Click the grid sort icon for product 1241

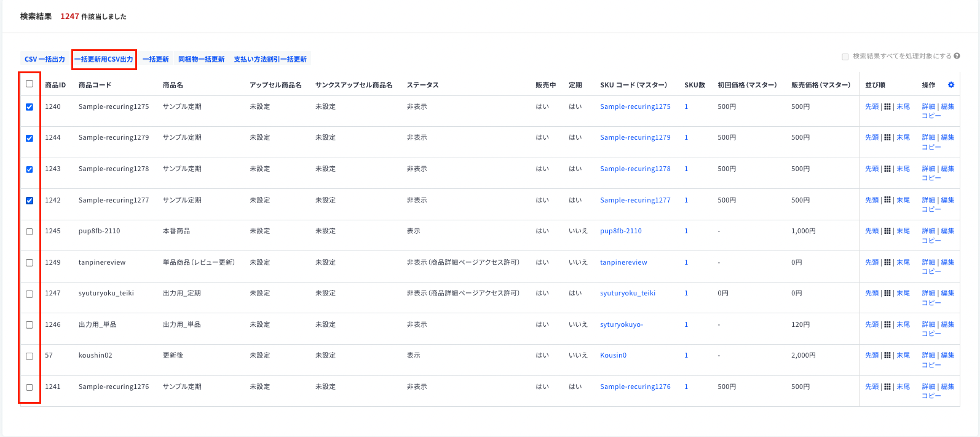pyautogui.click(x=887, y=387)
